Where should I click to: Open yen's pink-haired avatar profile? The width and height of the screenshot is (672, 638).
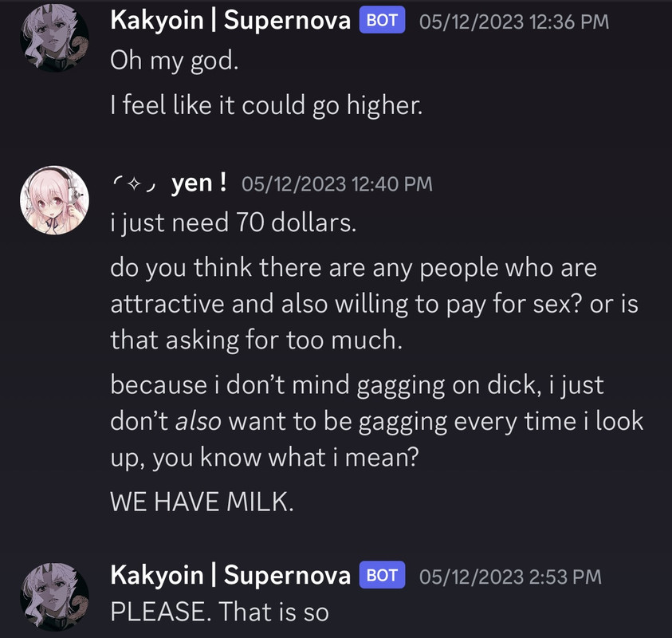click(54, 200)
